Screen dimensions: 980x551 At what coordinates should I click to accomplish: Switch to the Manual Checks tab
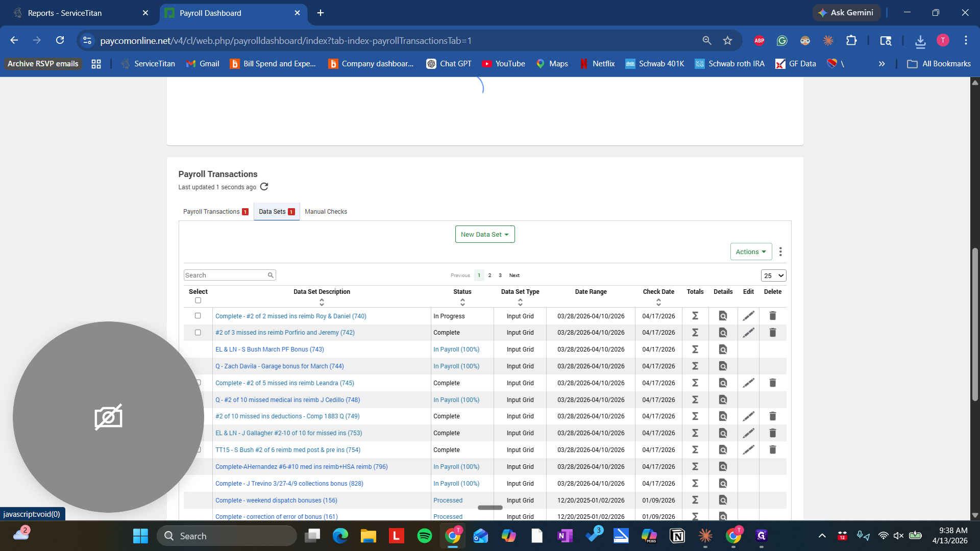coord(326,212)
